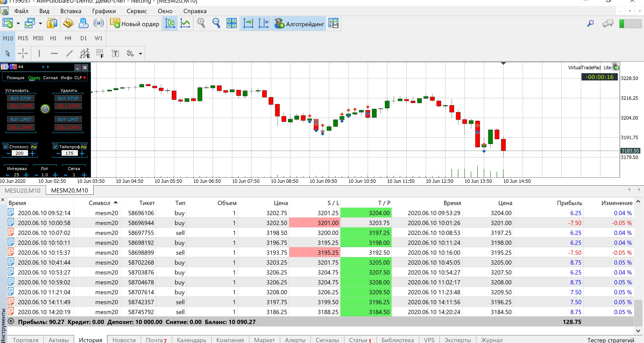Increase the Стоплосс value with plus
The width and height of the screenshot is (644, 343).
coord(32,153)
